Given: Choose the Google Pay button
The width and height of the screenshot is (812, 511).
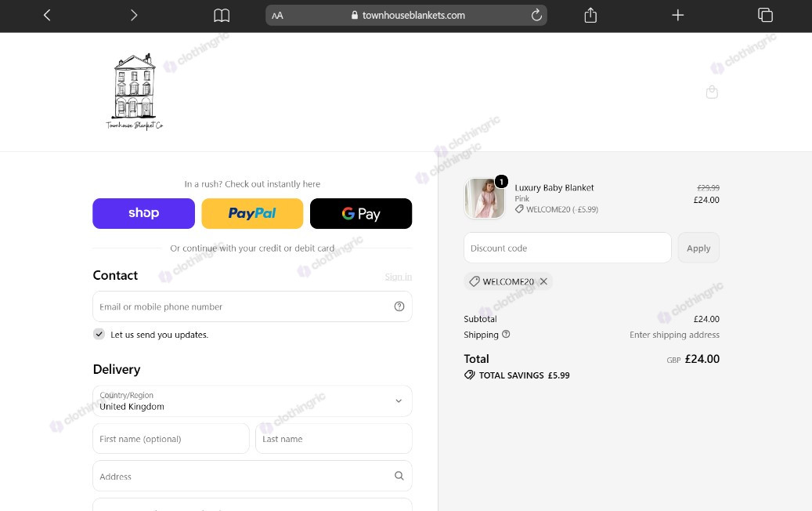Looking at the screenshot, I should point(361,213).
